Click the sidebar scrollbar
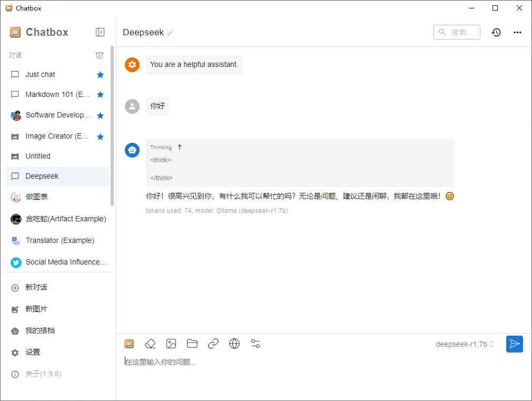The width and height of the screenshot is (532, 401). click(x=112, y=125)
